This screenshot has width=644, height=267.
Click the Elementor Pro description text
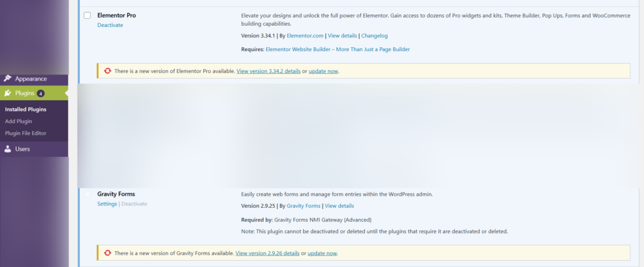[435, 20]
